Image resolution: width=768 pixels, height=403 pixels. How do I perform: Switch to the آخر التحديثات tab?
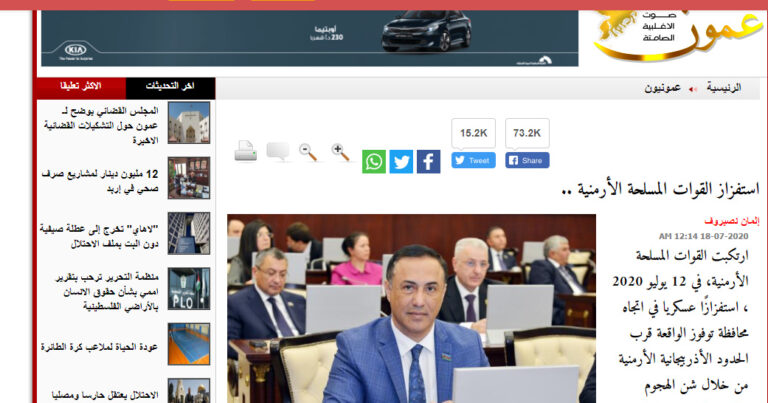click(170, 88)
